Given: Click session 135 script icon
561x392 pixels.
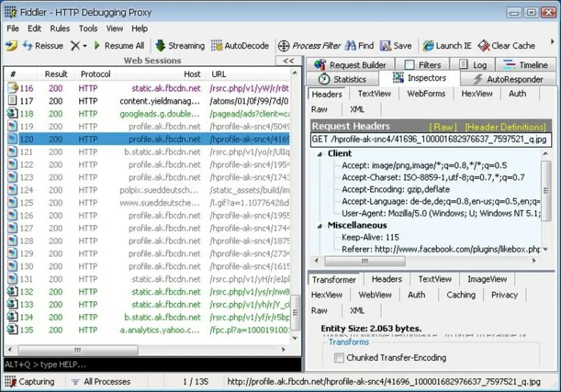Looking at the screenshot, I should (13, 330).
